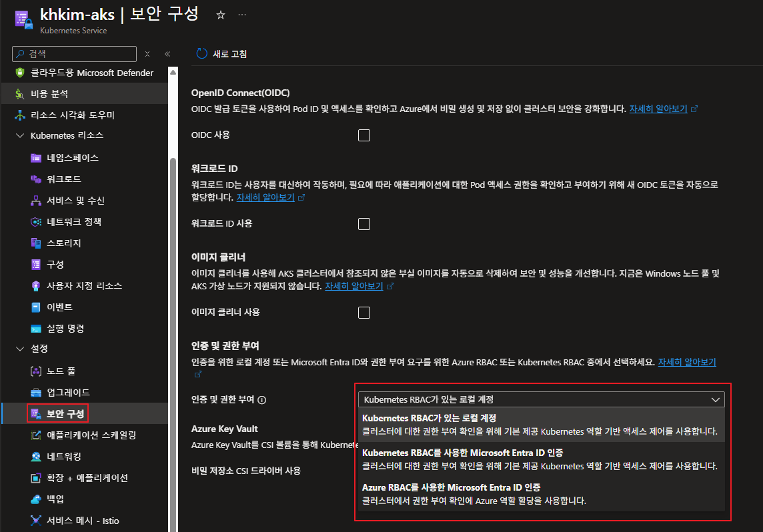Click the 노드 풀 icon
Viewport: 763px width, 532px height.
coord(36,371)
